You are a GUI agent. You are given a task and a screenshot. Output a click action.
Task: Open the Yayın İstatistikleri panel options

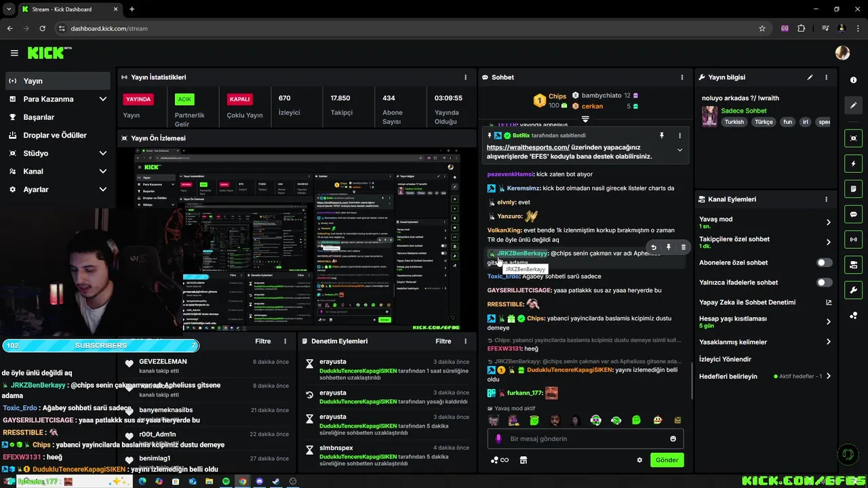(465, 77)
